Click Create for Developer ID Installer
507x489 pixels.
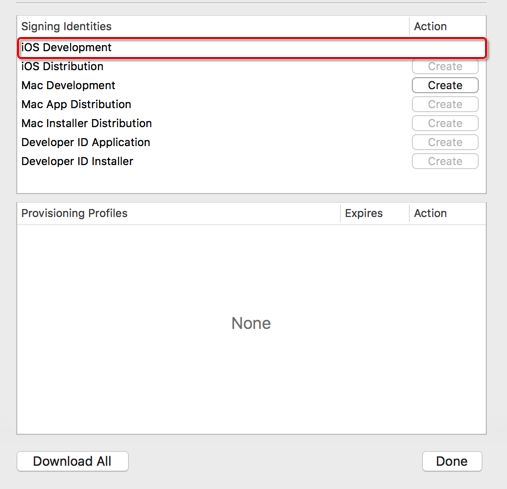pyautogui.click(x=445, y=161)
